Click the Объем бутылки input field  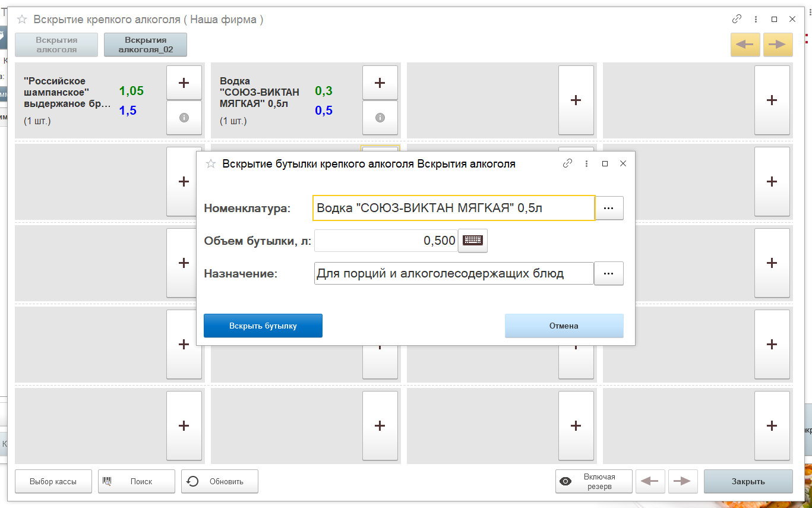[386, 241]
